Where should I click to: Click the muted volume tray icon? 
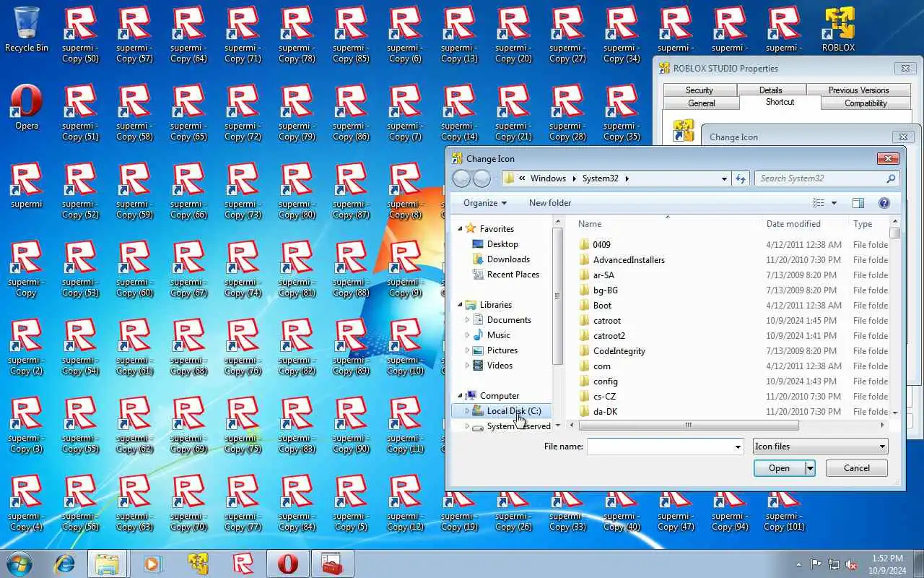(851, 564)
